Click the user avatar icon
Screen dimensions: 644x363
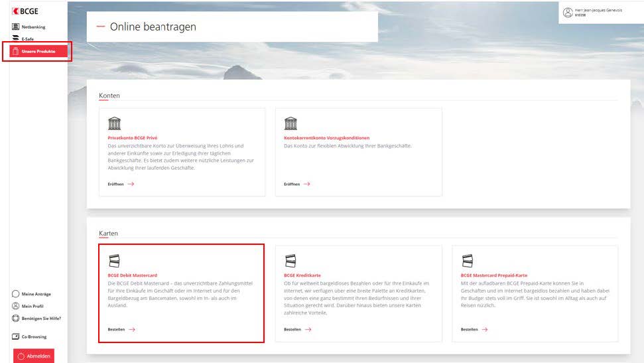pos(568,13)
